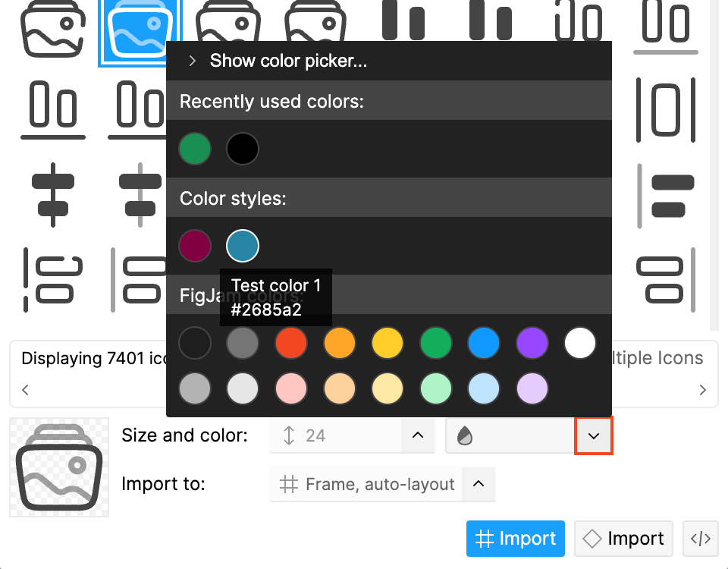Click the two filled pills alignment icon
This screenshot has height=569, width=728.
tap(667, 194)
